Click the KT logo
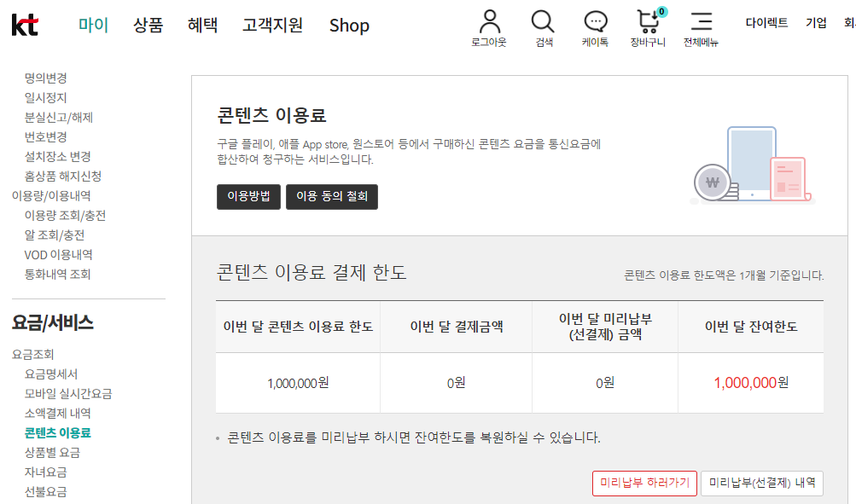856x504 pixels. tap(25, 25)
